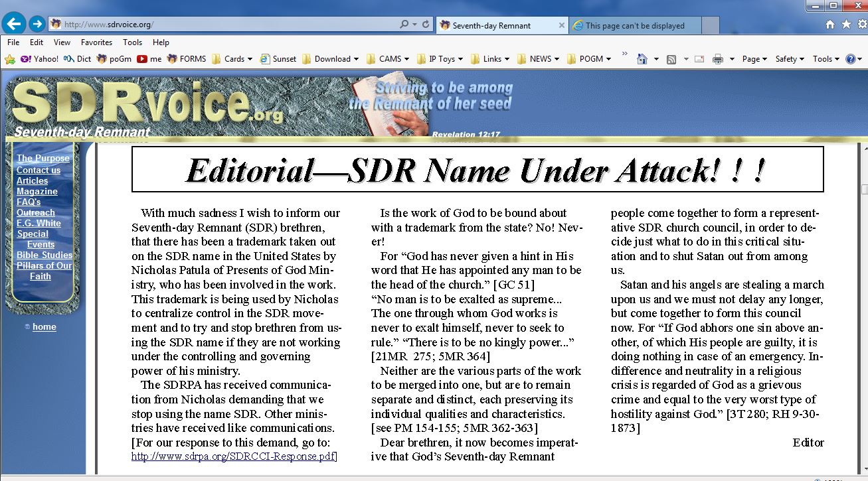
Task: Open the View menu
Action: (62, 42)
